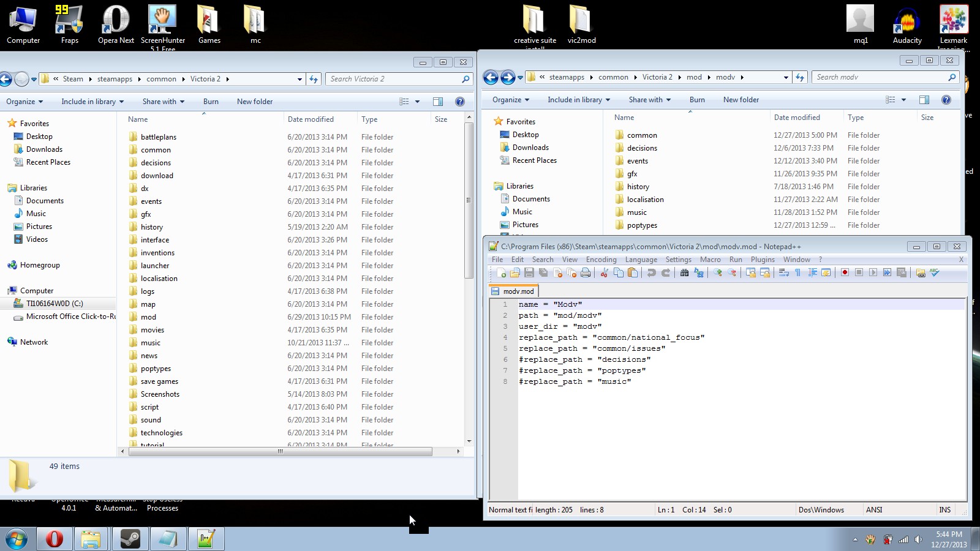Click the Save All icon in Notepad++
Viewport: 980px width, 551px height.
[x=543, y=273]
